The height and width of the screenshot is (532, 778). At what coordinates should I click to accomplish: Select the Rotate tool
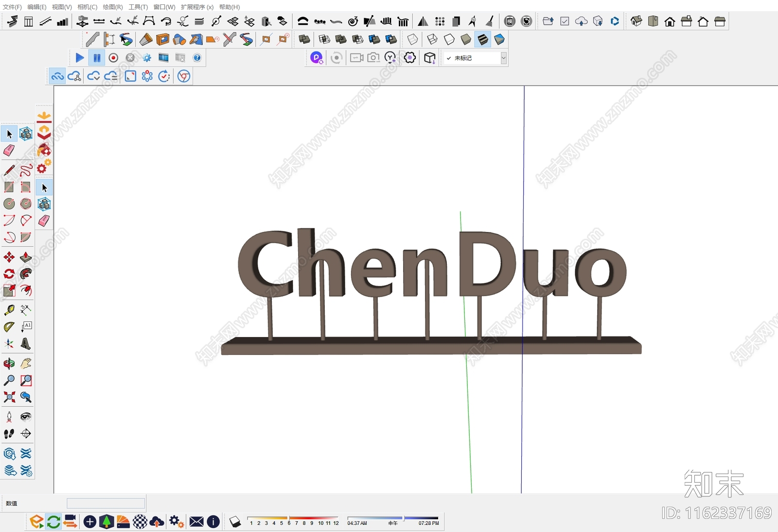[9, 274]
